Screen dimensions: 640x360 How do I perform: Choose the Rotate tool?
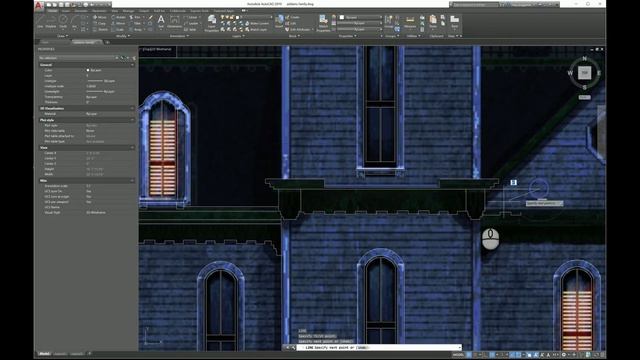pyautogui.click(x=118, y=18)
